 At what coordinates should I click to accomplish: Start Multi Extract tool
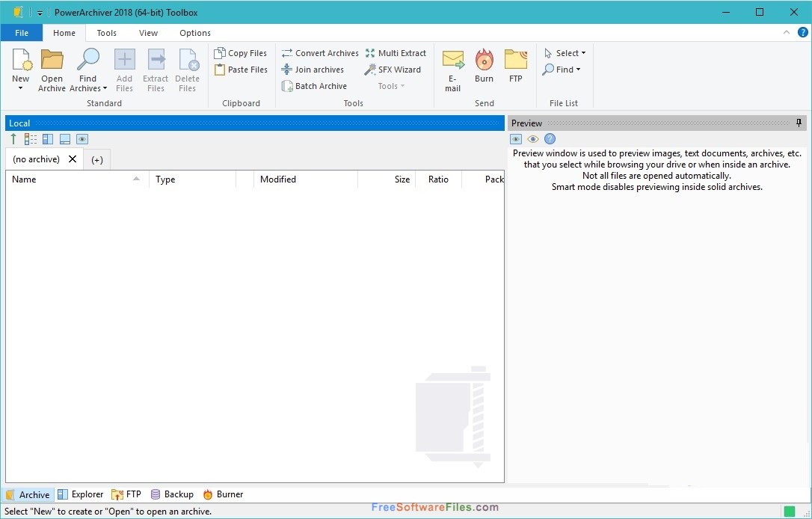click(x=396, y=53)
